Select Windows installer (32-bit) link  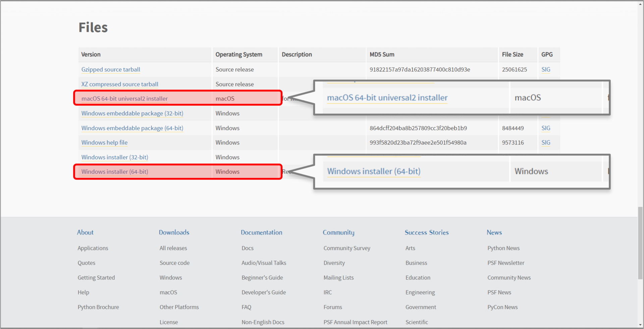115,157
